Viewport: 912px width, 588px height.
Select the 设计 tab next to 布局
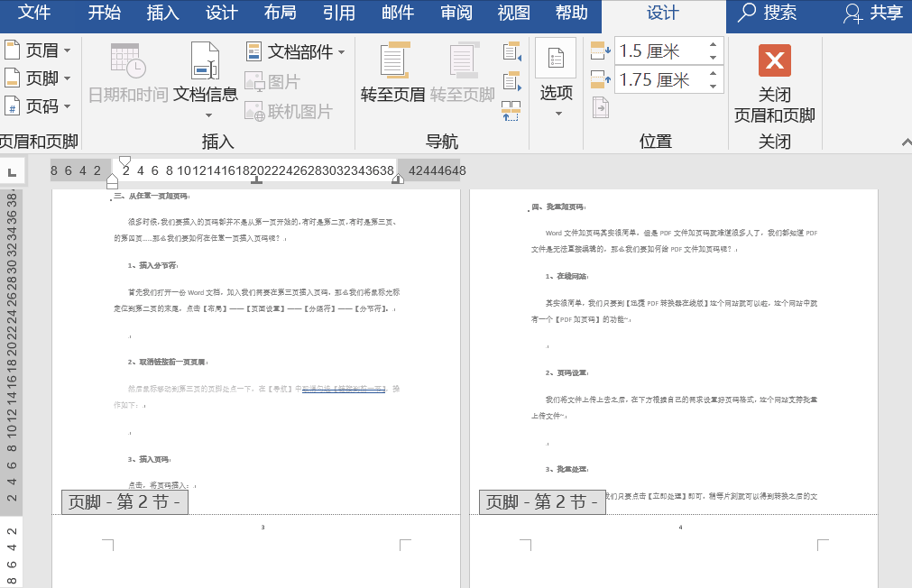tap(222, 13)
